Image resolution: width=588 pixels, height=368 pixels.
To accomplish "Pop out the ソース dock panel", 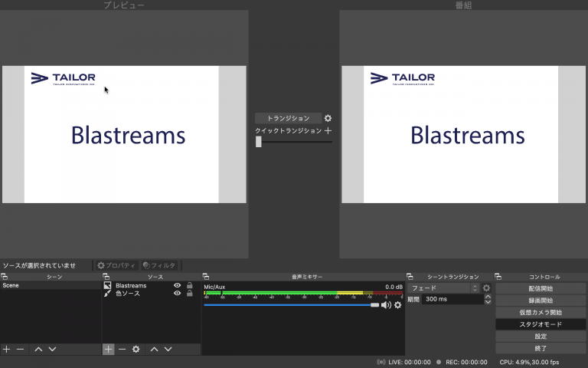I will 106,277.
